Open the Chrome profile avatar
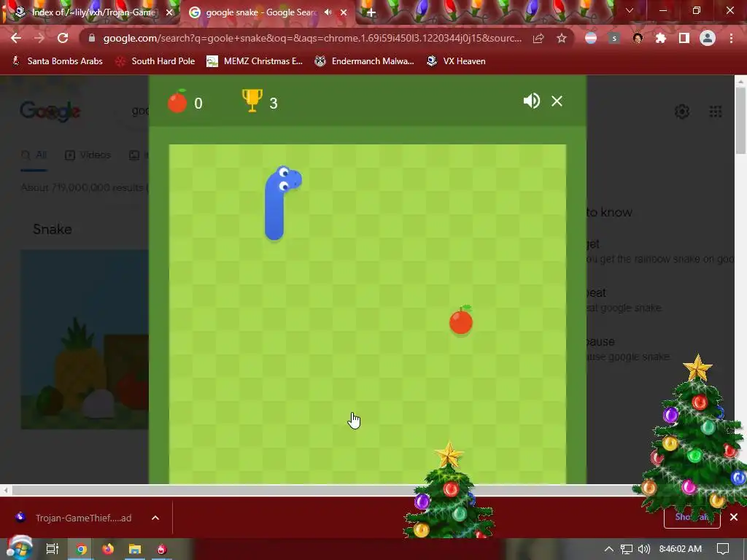 click(708, 38)
